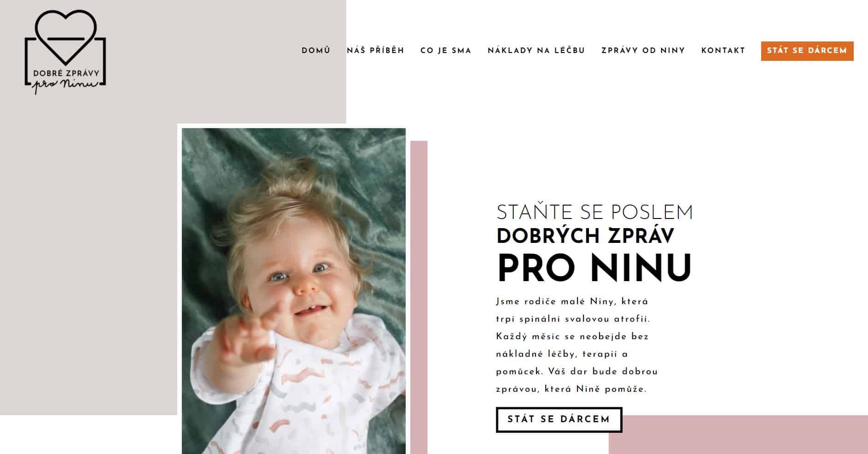This screenshot has height=454, width=868.
Task: Click the 'PRO NINU' large heading
Action: tap(594, 268)
